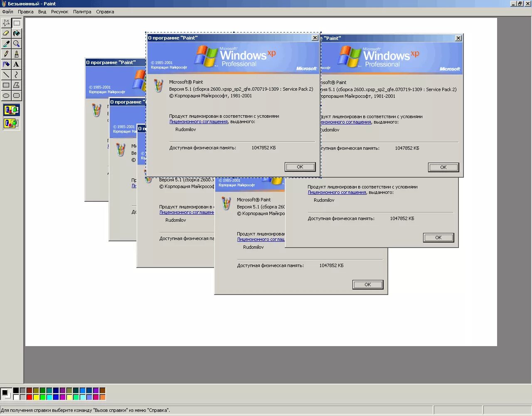Open the Справка menu

click(x=105, y=12)
